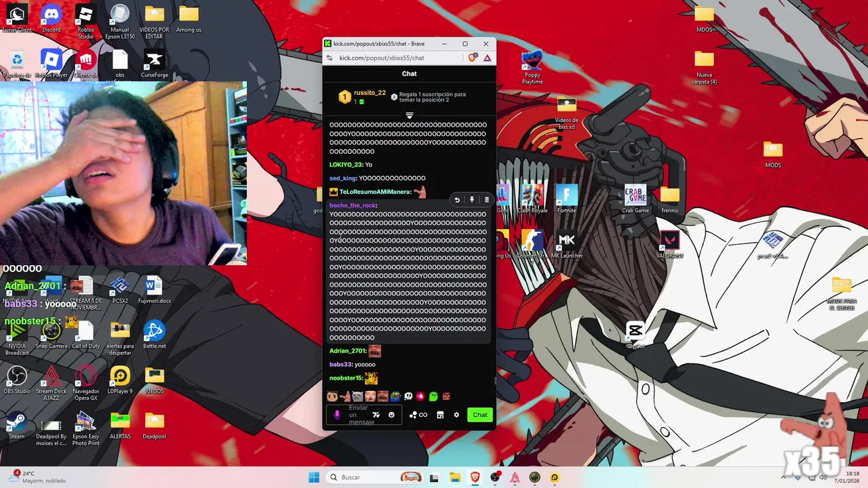The width and height of the screenshot is (868, 488).
Task: Open the Kick shop storefront icon
Action: click(440, 415)
